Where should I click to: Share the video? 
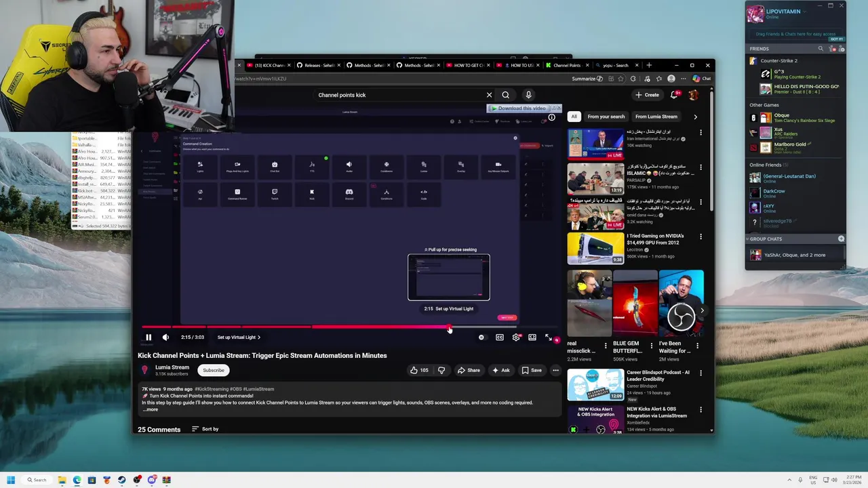point(469,370)
